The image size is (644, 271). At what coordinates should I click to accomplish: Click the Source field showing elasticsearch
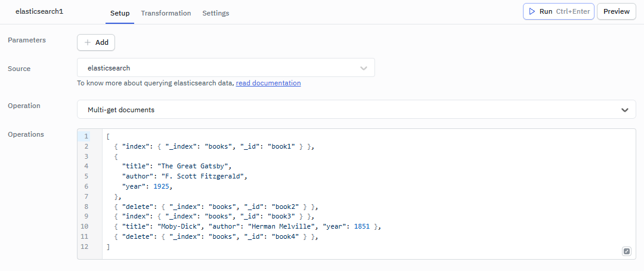[221, 68]
